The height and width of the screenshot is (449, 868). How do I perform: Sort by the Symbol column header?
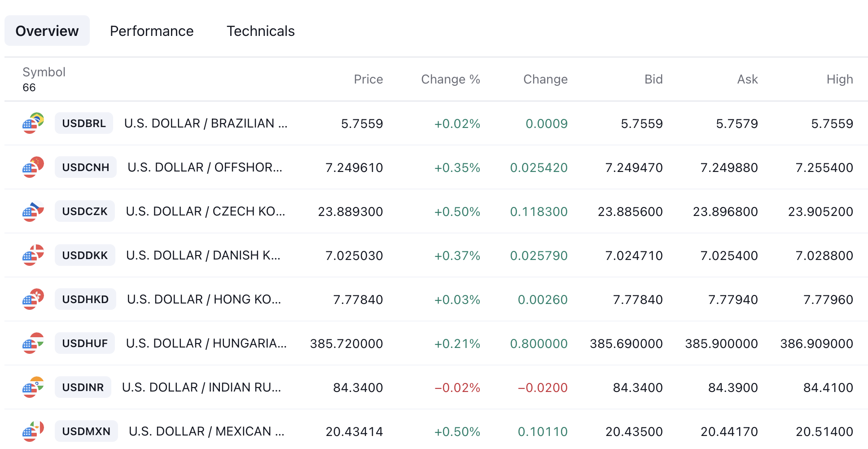[44, 72]
